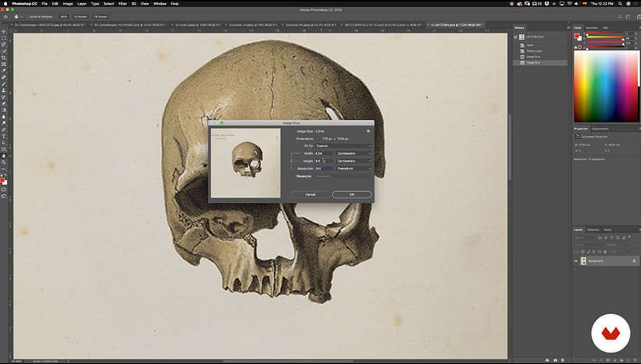
Task: Open the Resolution Pixels/Inch dropdown
Action: coord(354,168)
